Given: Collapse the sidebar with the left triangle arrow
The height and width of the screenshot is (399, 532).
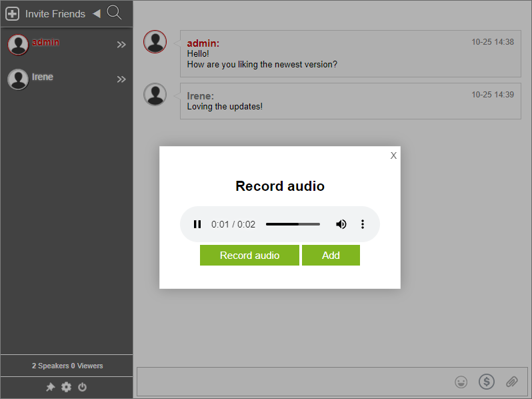Looking at the screenshot, I should [97, 13].
